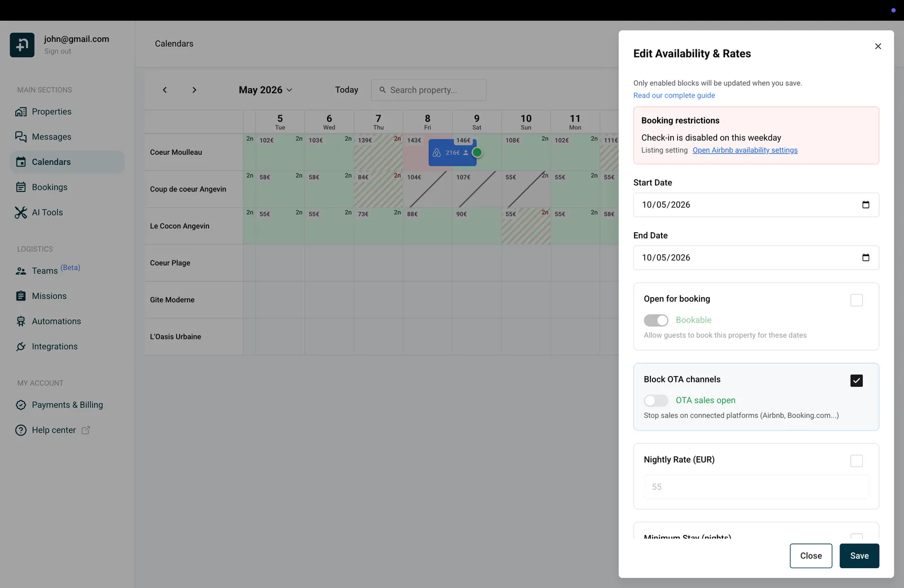Go to the previous month with left chevron

[165, 90]
